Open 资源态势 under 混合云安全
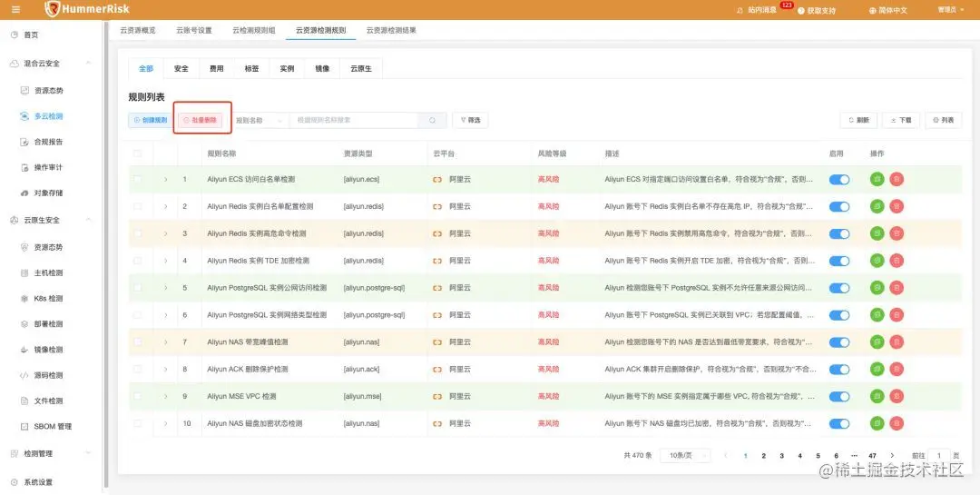Viewport: 980px width, 495px height. click(43, 91)
